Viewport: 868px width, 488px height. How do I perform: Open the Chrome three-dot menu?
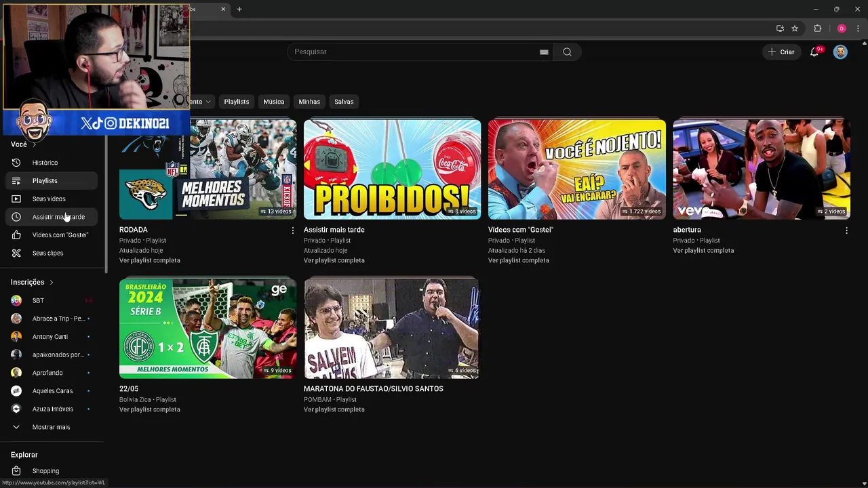tap(858, 28)
